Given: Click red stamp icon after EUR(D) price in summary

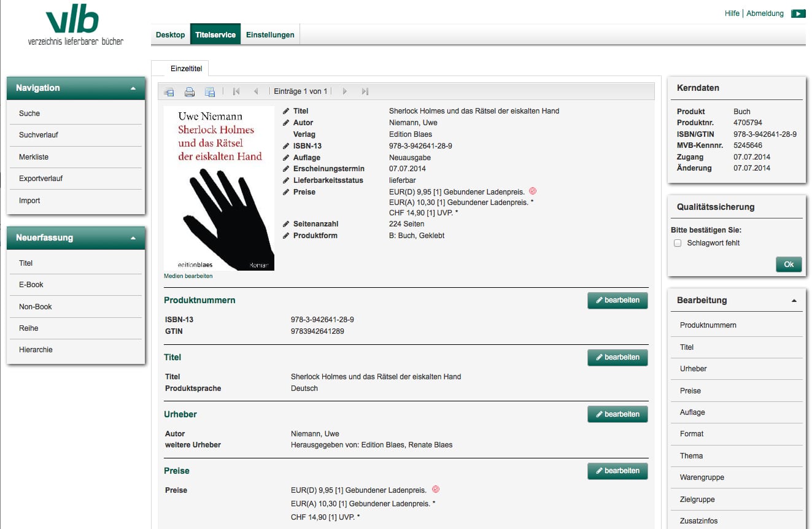Looking at the screenshot, I should (533, 191).
